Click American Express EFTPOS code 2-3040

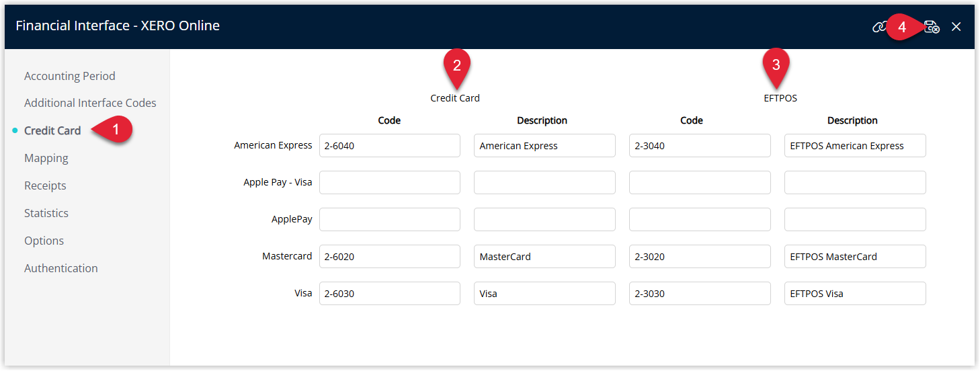[x=700, y=146]
